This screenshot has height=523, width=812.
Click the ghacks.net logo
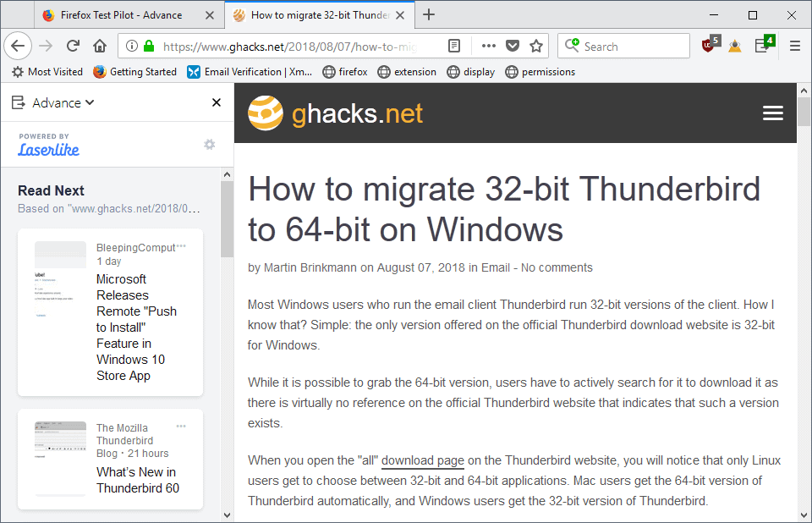click(335, 113)
